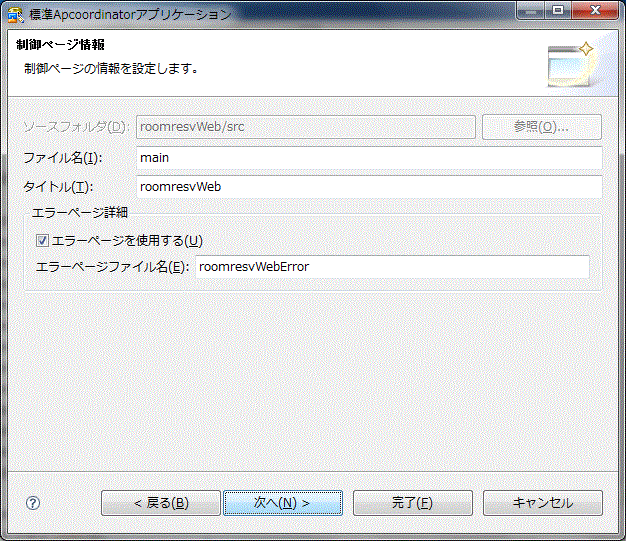The image size is (626, 541).
Task: Maximize the dialog window
Action: click(558, 10)
